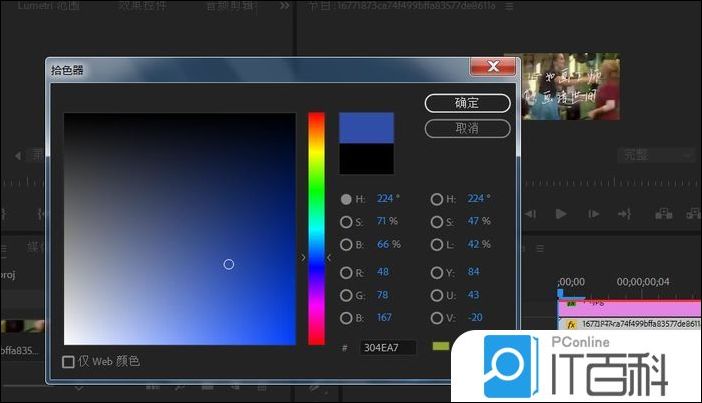This screenshot has width=702, height=403.
Task: Click the timeline ruler at 00;00;00;04
Action: click(x=643, y=282)
